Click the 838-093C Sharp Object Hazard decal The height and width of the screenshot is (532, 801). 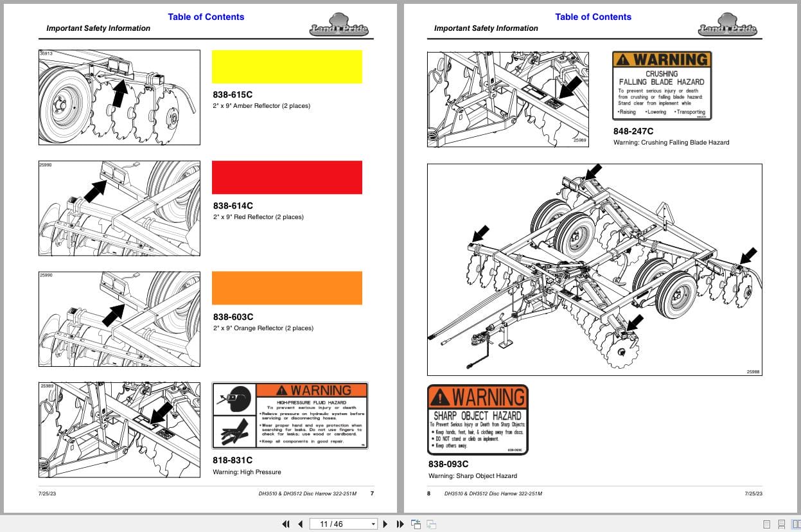[477, 419]
